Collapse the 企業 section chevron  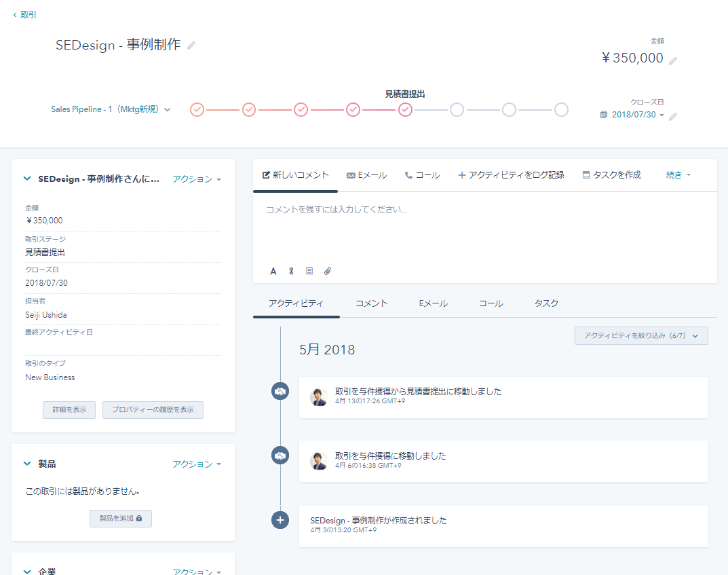(27, 572)
